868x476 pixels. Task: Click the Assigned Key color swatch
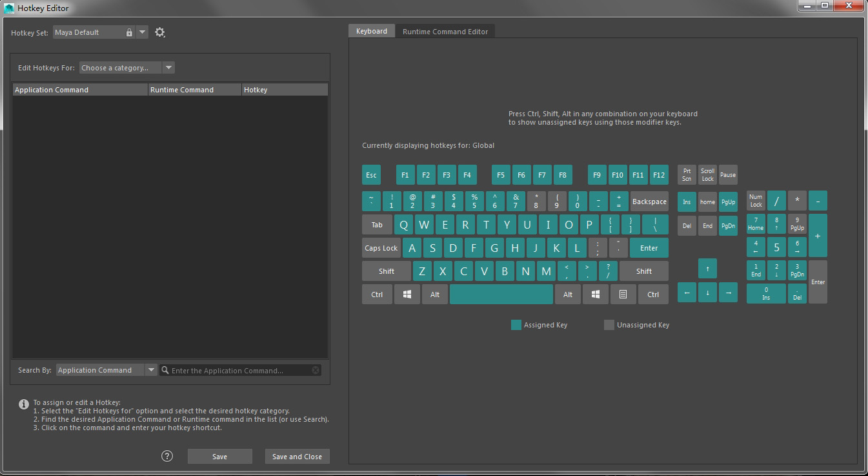coord(516,325)
